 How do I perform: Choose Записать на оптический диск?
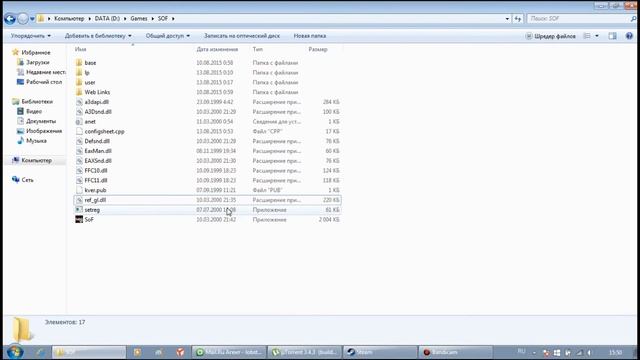[x=242, y=36]
